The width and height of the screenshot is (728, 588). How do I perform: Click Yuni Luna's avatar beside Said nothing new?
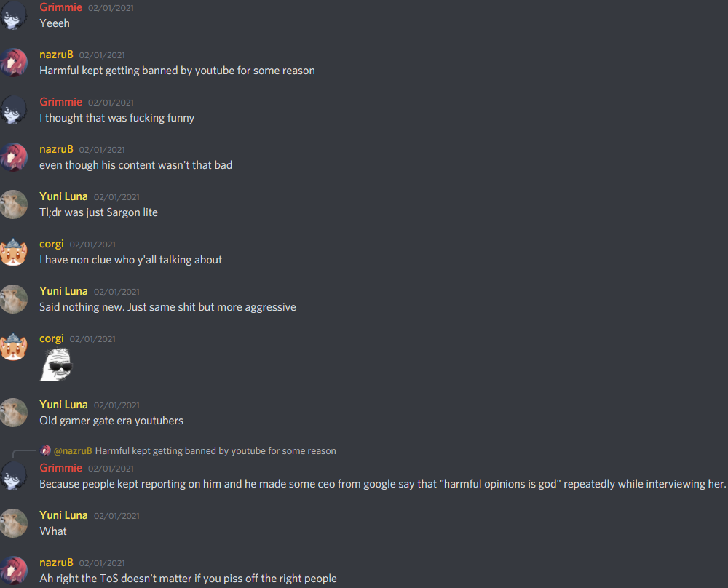point(13,299)
